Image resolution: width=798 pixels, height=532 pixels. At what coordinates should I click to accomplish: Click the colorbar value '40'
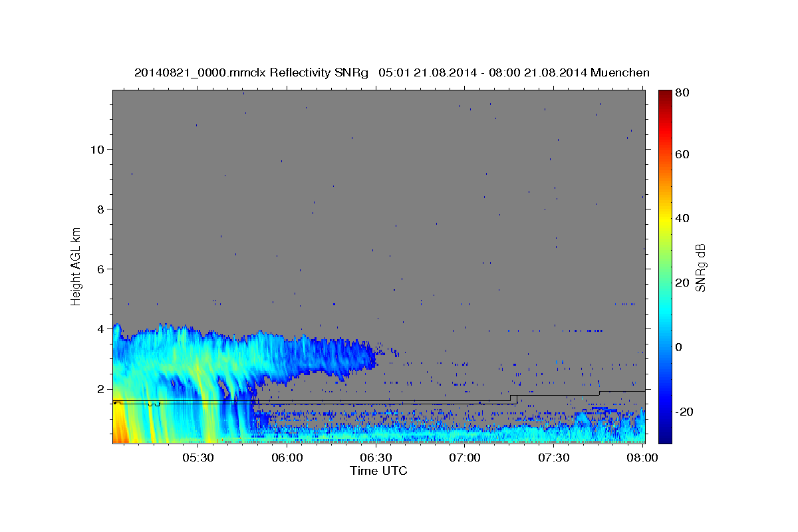pyautogui.click(x=682, y=218)
